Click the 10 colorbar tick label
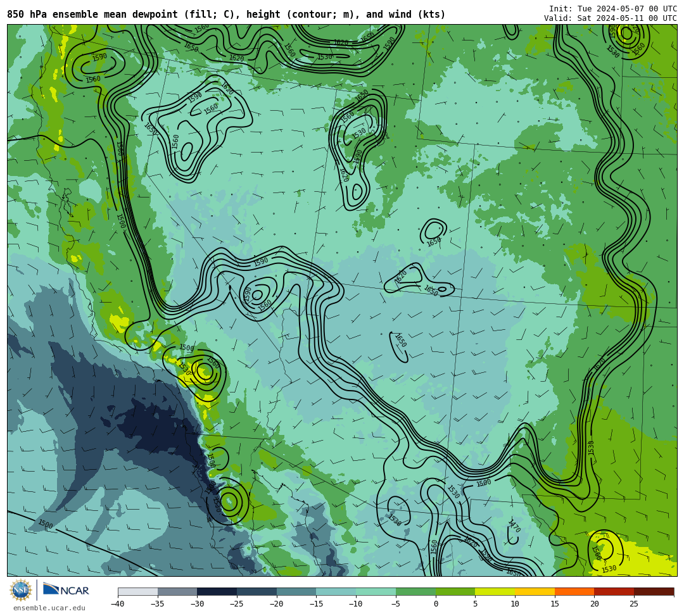The height and width of the screenshot is (616, 684). point(515,604)
